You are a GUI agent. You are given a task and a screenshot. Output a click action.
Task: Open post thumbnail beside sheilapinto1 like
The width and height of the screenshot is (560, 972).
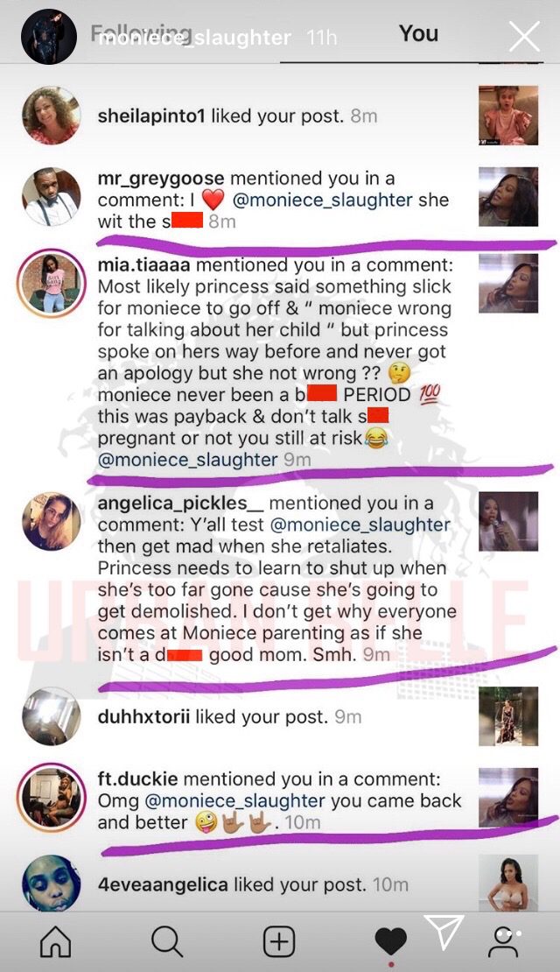508,116
